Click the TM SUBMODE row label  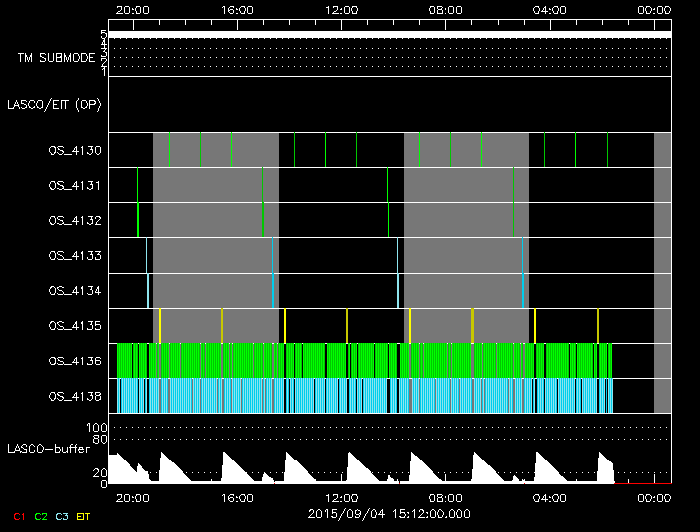coord(56,58)
